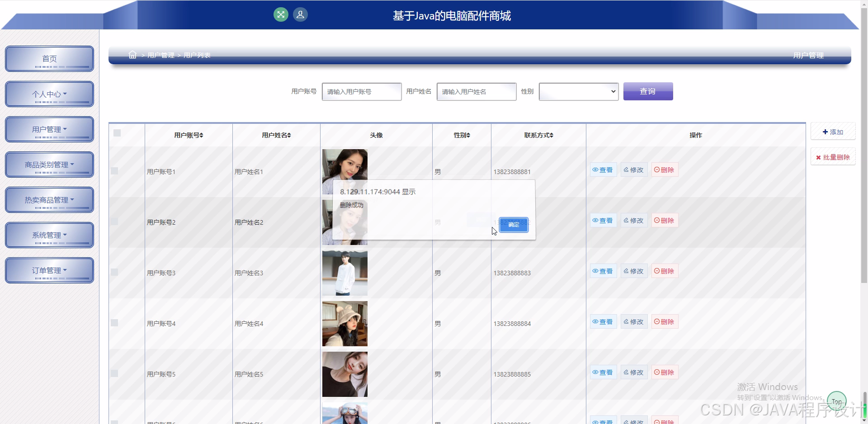Edit the 用户账号4 record
Screen dimensions: 868x424
(634, 322)
